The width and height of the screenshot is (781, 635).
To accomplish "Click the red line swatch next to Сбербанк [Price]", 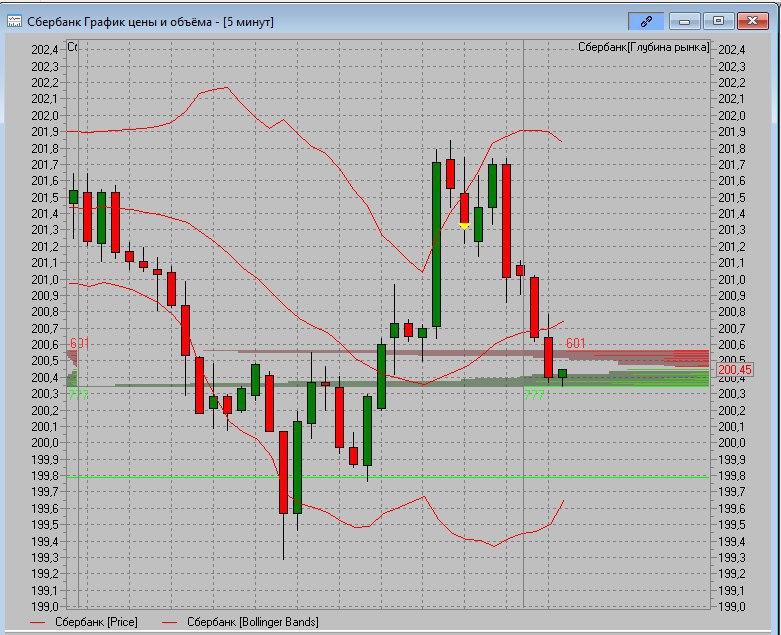I will point(37,623).
